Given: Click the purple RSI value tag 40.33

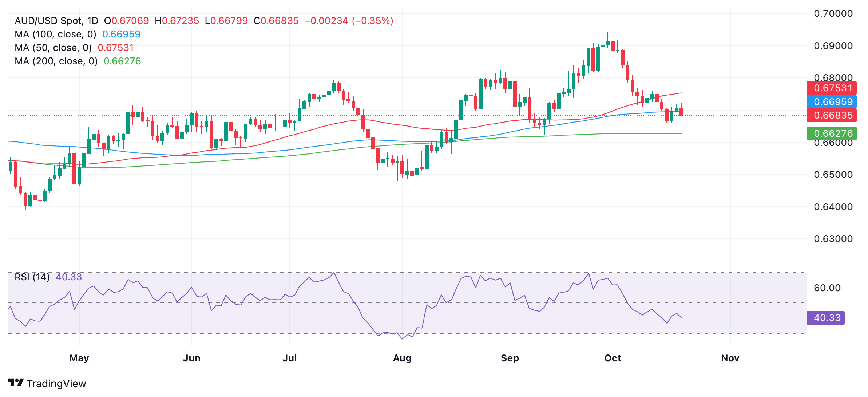Looking at the screenshot, I should click(826, 318).
